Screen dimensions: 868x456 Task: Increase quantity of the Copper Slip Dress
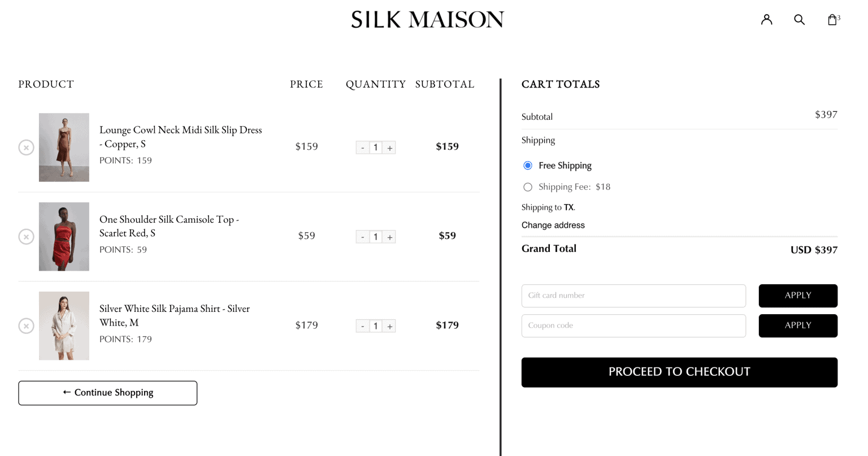pyautogui.click(x=389, y=147)
